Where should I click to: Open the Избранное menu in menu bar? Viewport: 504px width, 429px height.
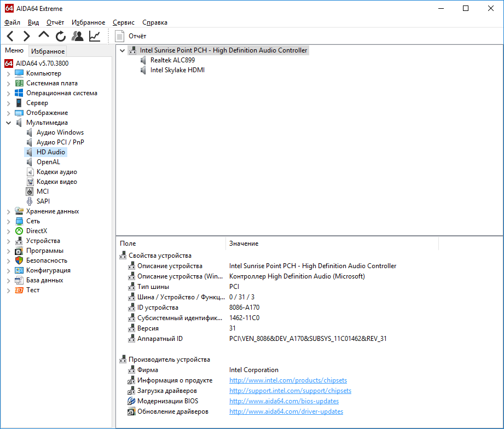[x=89, y=22]
